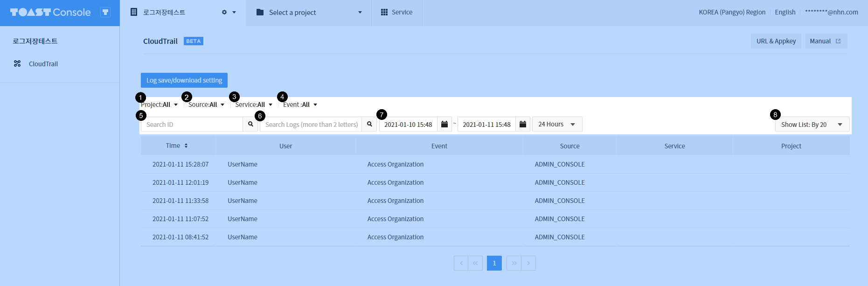Go to next page arrow
This screenshot has width=868, height=286.
[528, 263]
